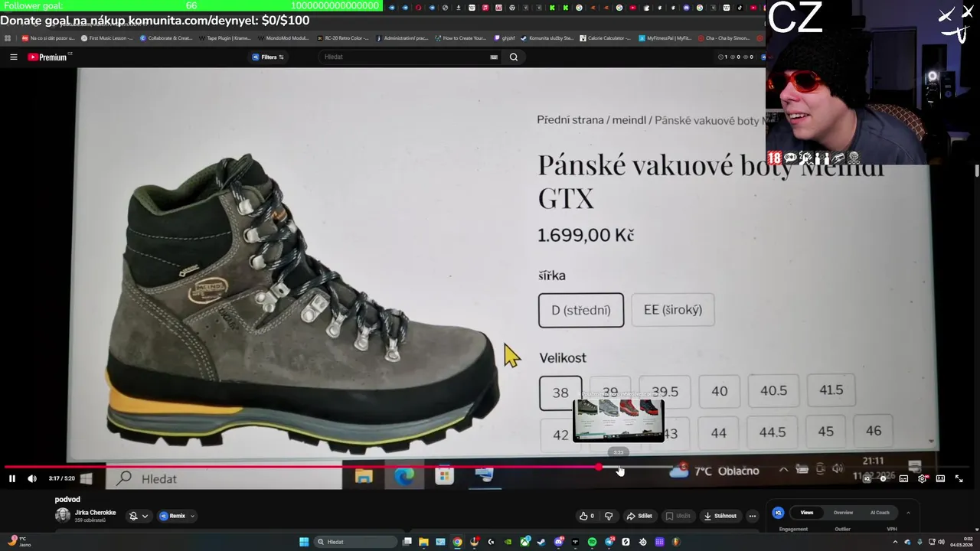Toggle autoplay switch in the player
The width and height of the screenshot is (980, 551).
pos(883,478)
